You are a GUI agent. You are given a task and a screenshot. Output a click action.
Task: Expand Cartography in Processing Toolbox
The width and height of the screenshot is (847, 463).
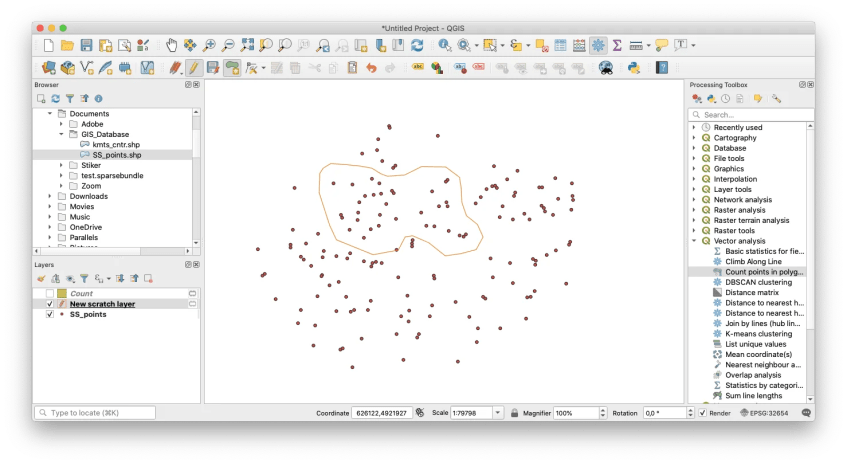point(694,138)
